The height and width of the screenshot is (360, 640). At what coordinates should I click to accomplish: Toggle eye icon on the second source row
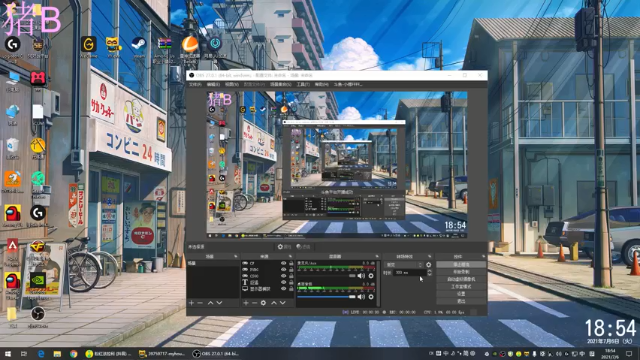[283, 270]
